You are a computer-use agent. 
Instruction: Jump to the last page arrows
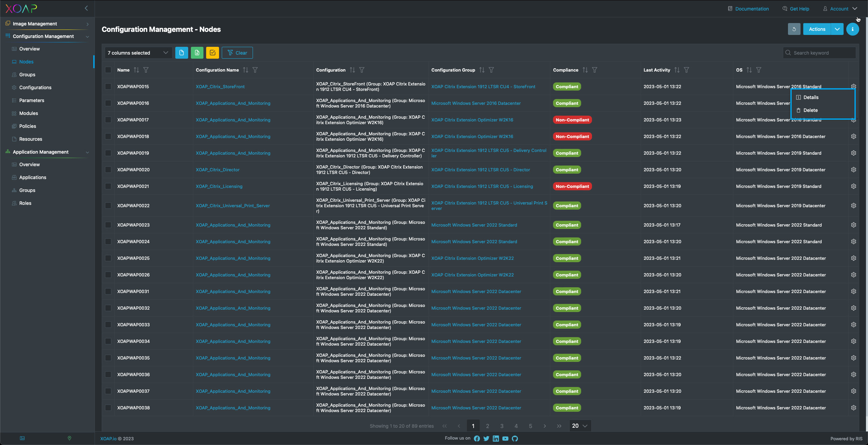(559, 426)
